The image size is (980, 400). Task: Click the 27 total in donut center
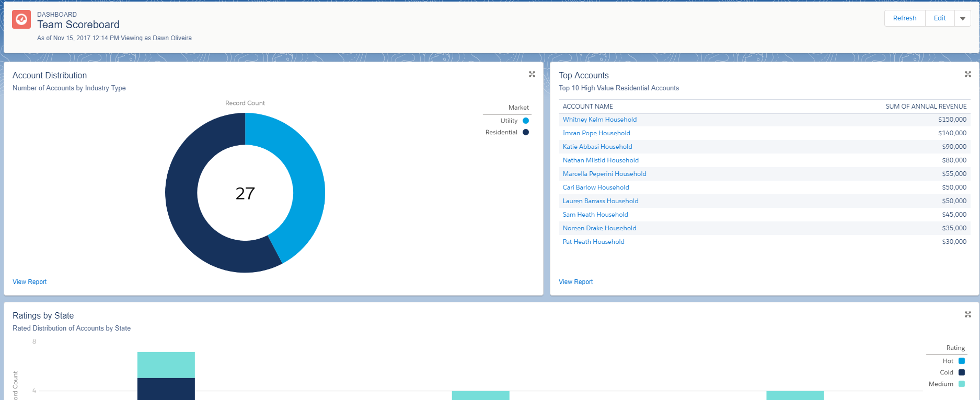pyautogui.click(x=245, y=194)
